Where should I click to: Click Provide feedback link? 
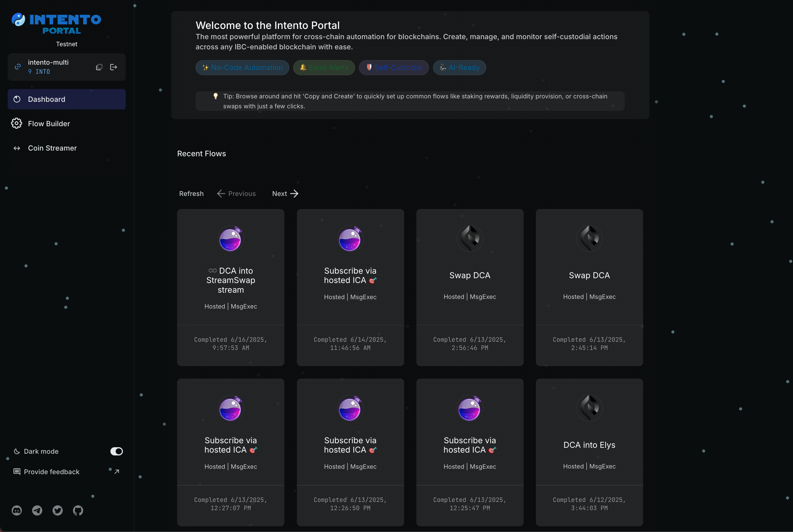(x=52, y=472)
